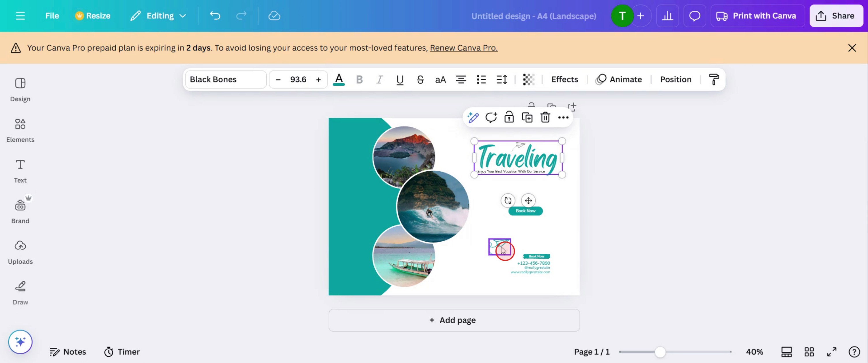Click the Canva assistant sparkle button
Image resolution: width=868 pixels, height=363 pixels.
click(x=20, y=342)
